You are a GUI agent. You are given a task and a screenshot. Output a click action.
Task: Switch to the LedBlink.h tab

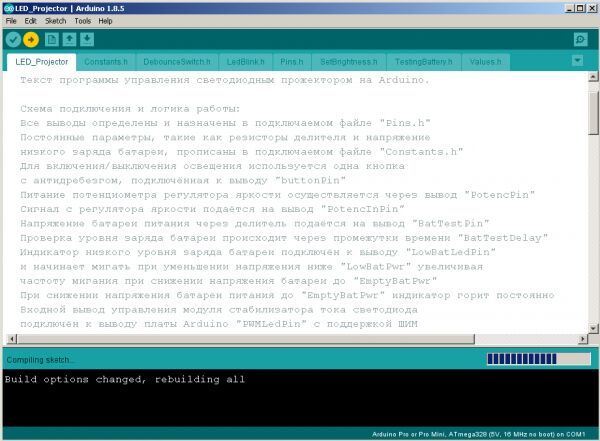[x=246, y=62]
